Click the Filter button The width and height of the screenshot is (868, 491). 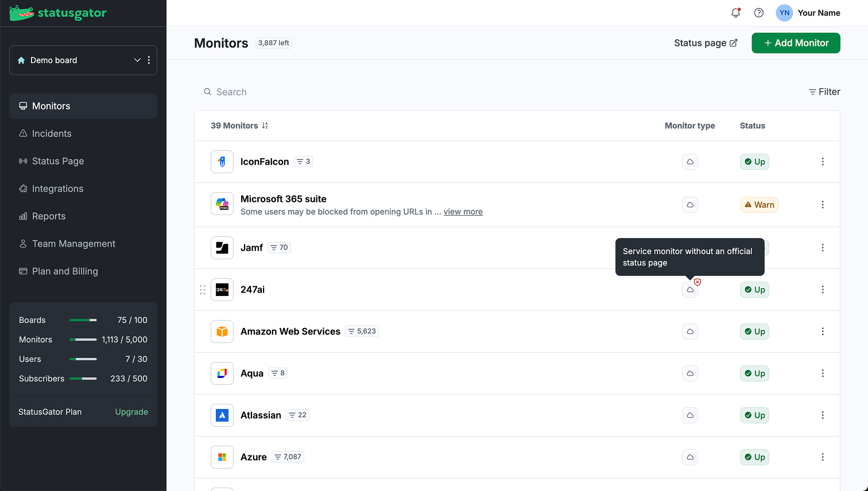(x=824, y=92)
